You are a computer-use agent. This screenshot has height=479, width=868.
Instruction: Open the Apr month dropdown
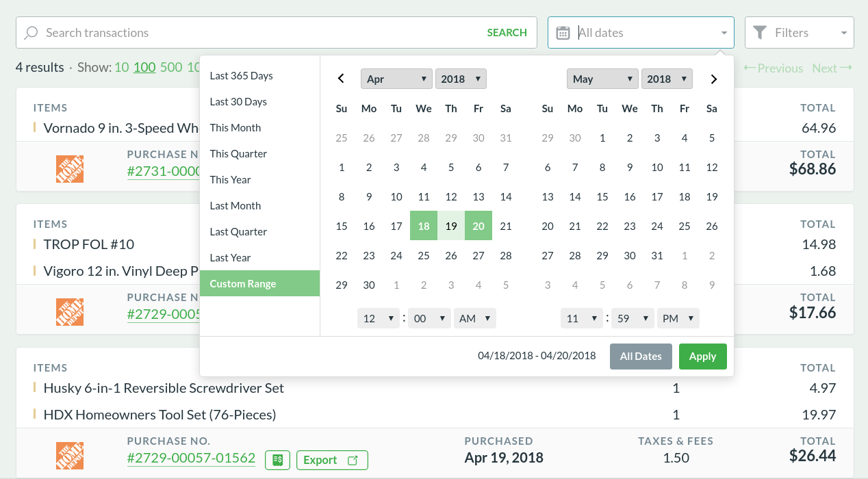click(x=396, y=78)
